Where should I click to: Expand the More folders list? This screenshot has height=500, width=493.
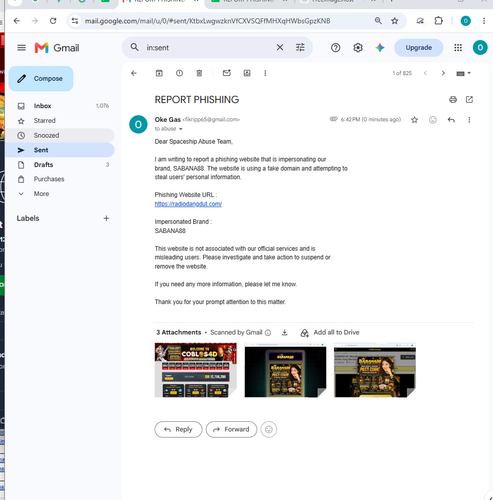point(60,194)
